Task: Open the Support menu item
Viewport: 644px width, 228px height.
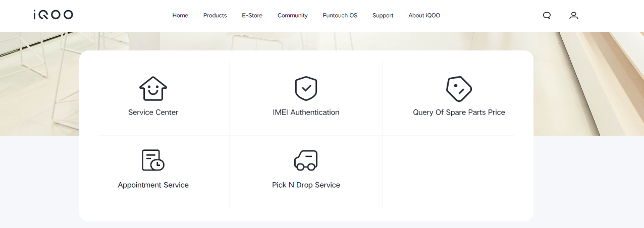Action: [x=383, y=16]
